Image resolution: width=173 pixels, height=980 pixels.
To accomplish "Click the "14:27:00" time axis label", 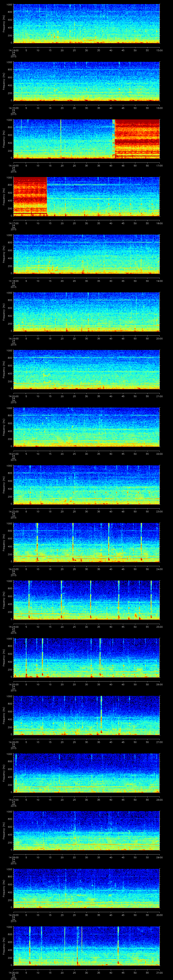I will (13, 800).
